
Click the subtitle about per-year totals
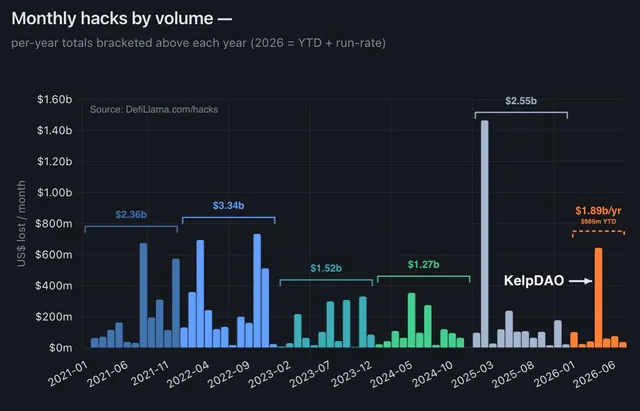[198, 43]
